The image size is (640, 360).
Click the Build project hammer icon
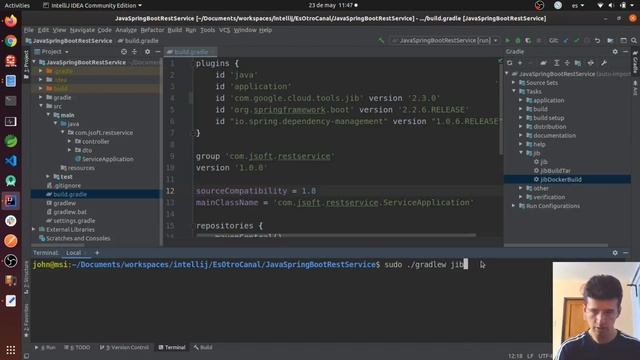pos(381,40)
